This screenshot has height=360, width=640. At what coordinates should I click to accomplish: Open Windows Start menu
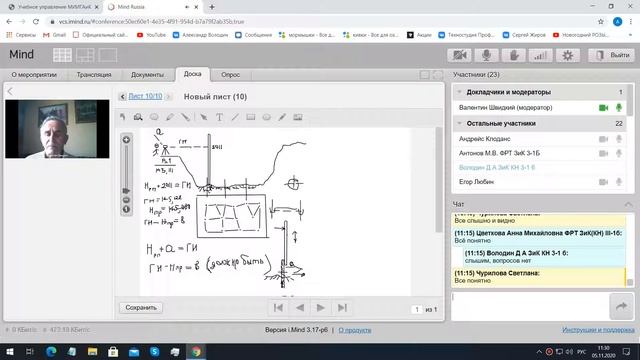pyautogui.click(x=9, y=351)
